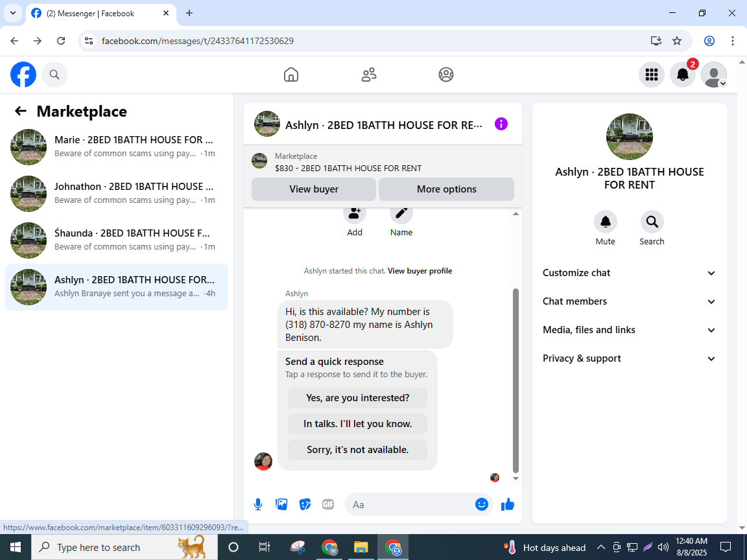
Task: Open the Facebook search icon
Action: coord(54,75)
